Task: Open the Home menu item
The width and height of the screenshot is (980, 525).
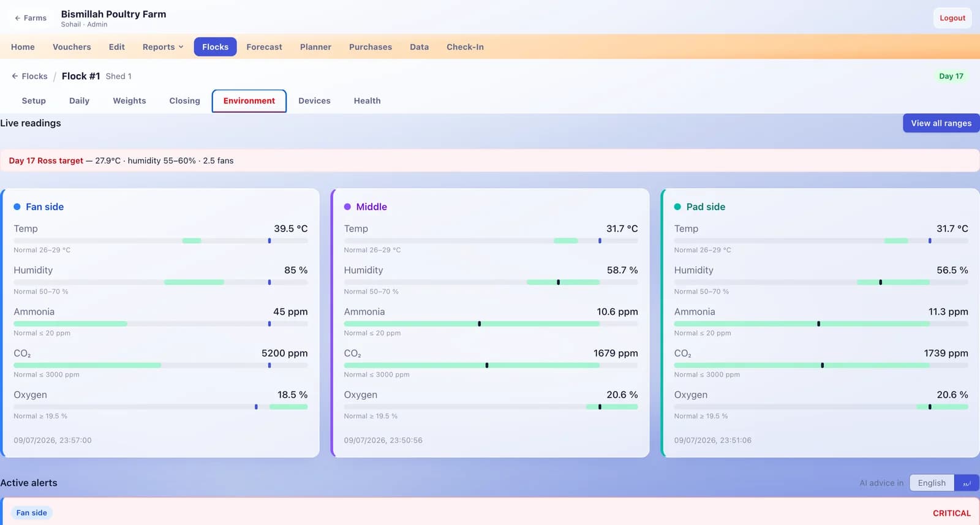Action: [23, 47]
